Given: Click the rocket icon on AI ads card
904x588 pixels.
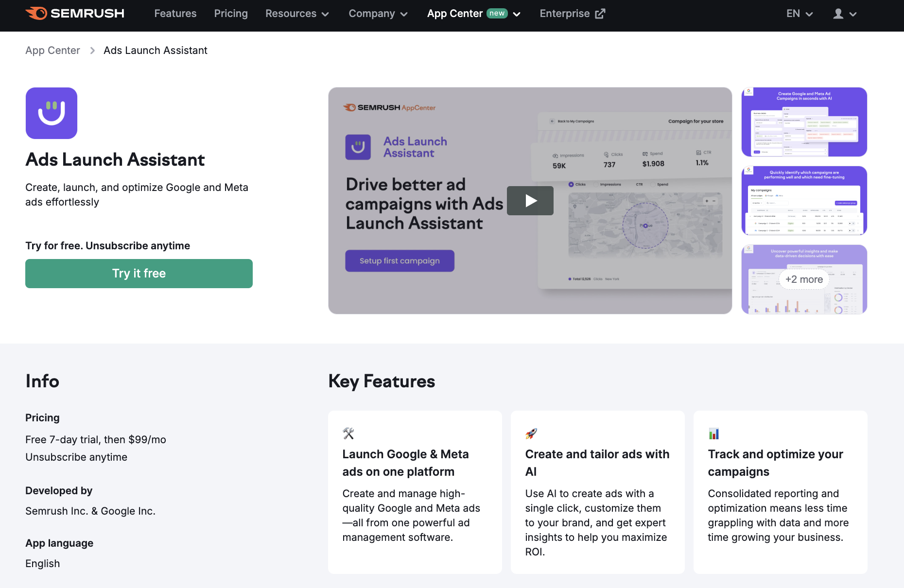Looking at the screenshot, I should click(x=531, y=433).
